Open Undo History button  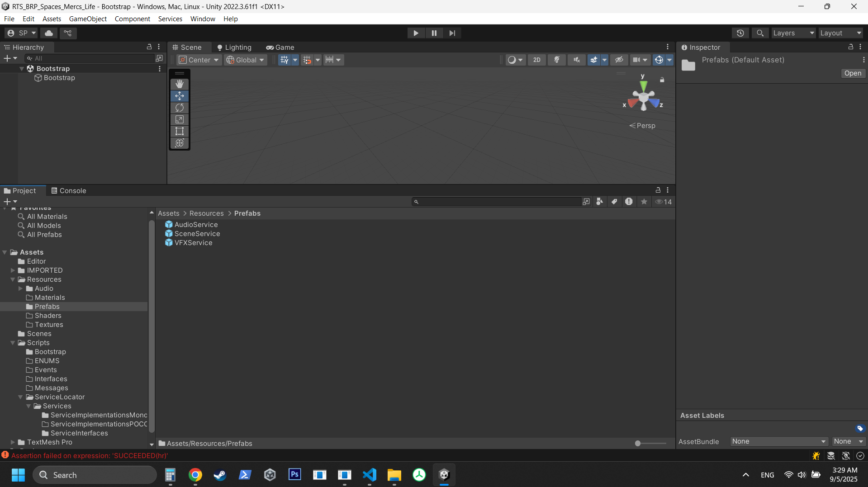click(740, 33)
